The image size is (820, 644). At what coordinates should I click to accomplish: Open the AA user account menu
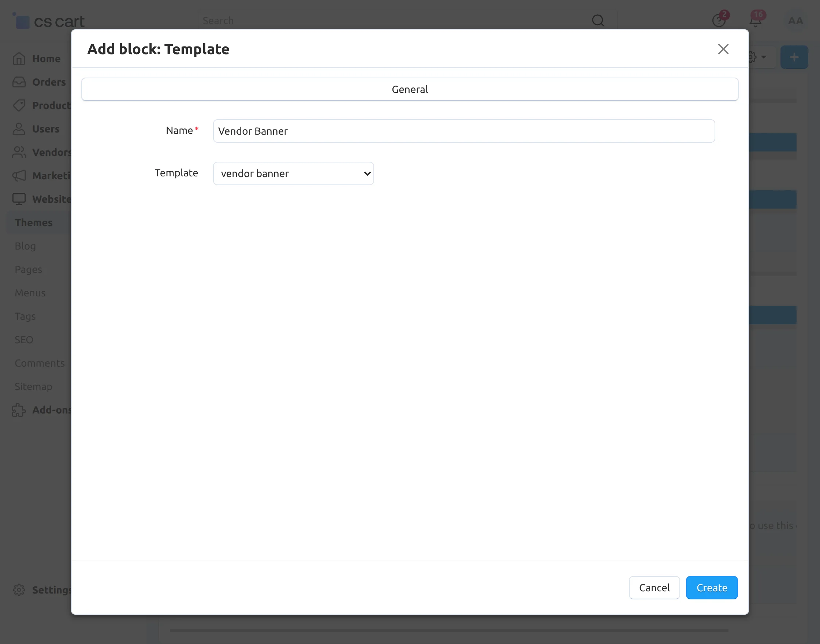pyautogui.click(x=795, y=20)
